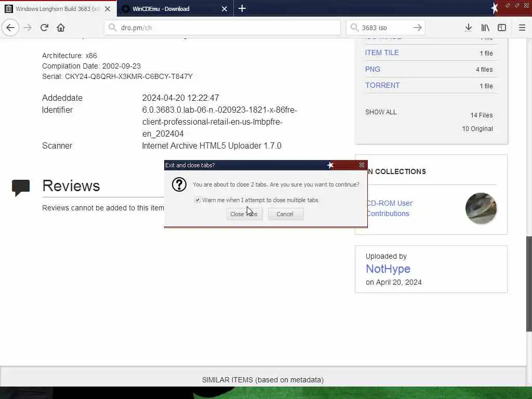Click the Reviews heading

point(71,186)
